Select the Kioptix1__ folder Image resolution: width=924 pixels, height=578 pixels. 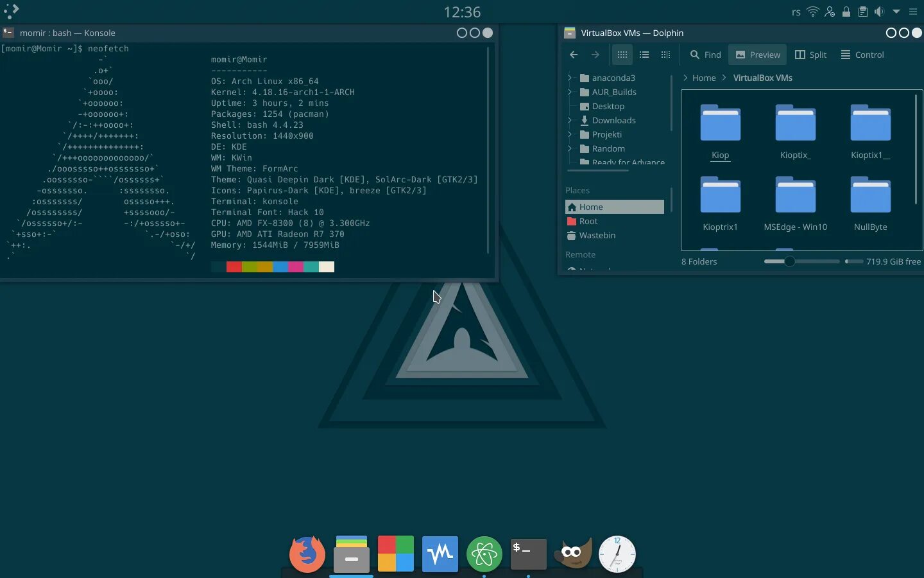870,131
